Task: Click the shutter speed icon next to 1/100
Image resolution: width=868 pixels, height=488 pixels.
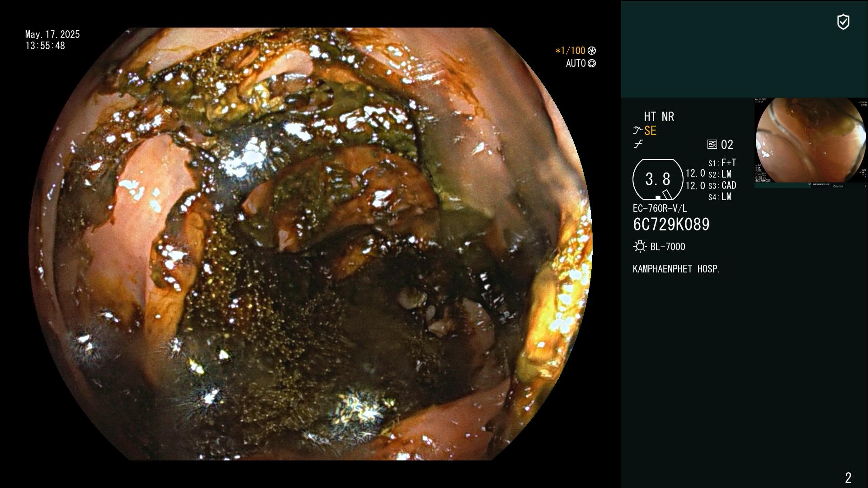Action: click(592, 51)
